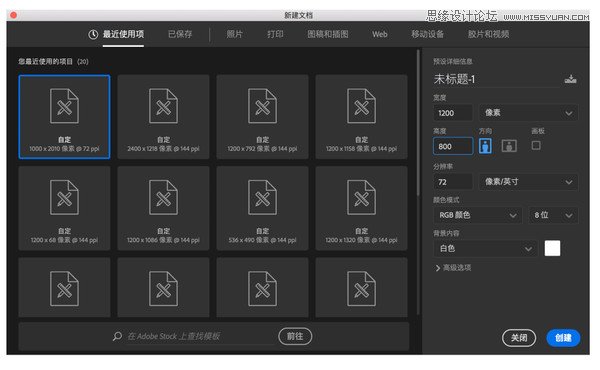The width and height of the screenshot is (600, 370).
Task: Close the dialog with the red button
Action: (x=13, y=15)
